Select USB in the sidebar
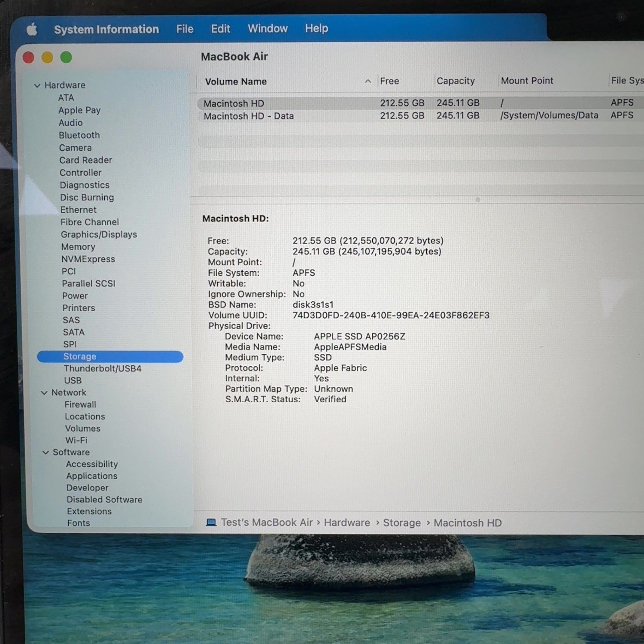Viewport: 644px width, 644px height. pos(73,381)
